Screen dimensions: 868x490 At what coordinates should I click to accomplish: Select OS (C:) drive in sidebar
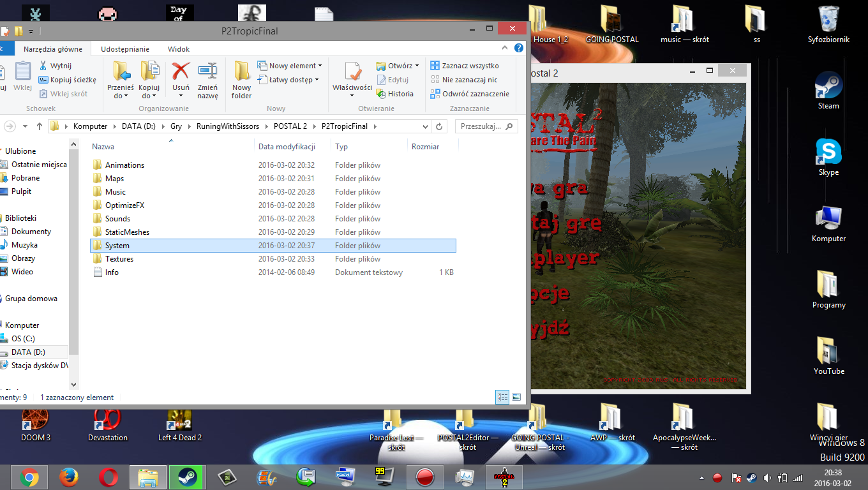click(x=23, y=339)
